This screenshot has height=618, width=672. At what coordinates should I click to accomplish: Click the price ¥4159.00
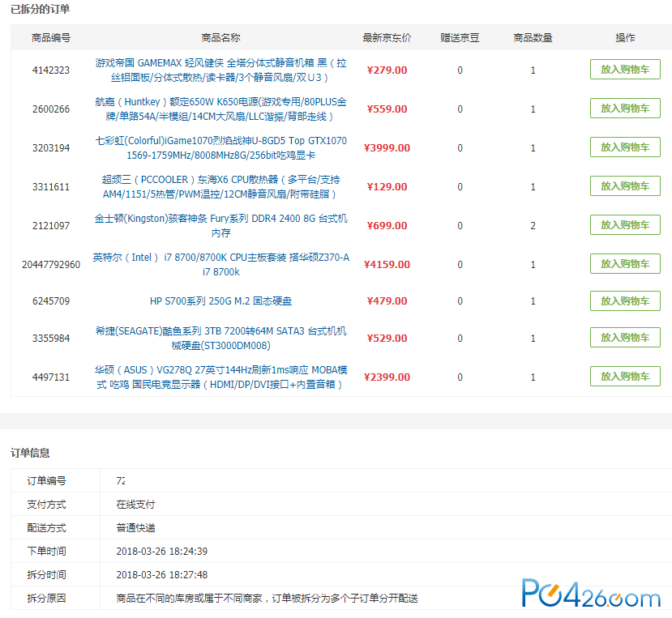click(x=387, y=265)
